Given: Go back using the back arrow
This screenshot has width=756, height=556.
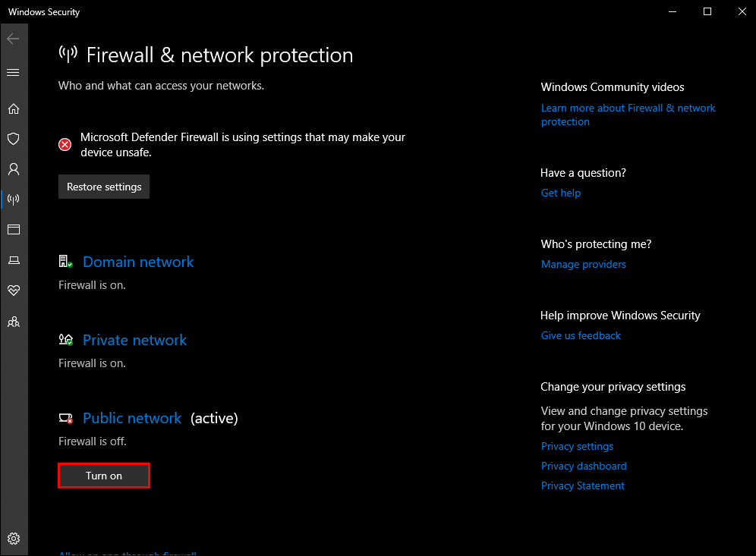Looking at the screenshot, I should coord(13,39).
